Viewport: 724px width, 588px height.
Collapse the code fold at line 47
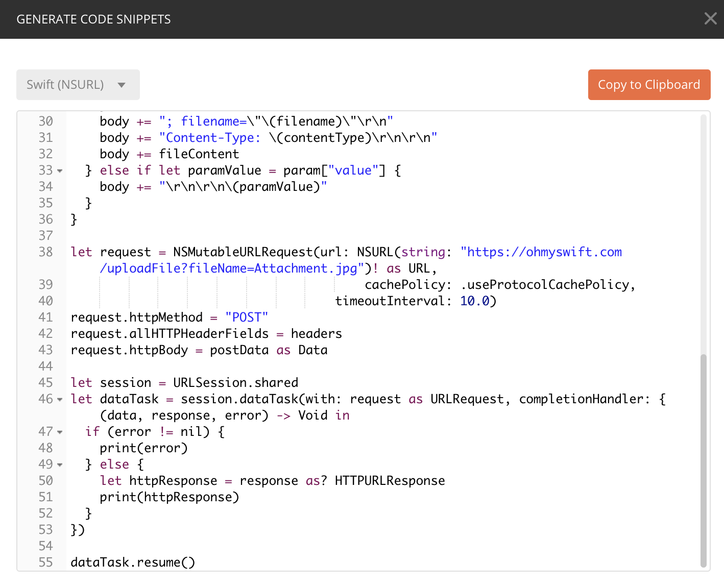[60, 432]
